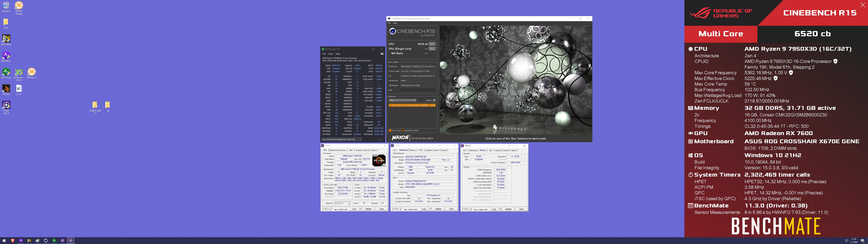Click the Brave browser taskbar icon
Screen dimensions: 868x244
pyautogui.click(x=13, y=241)
